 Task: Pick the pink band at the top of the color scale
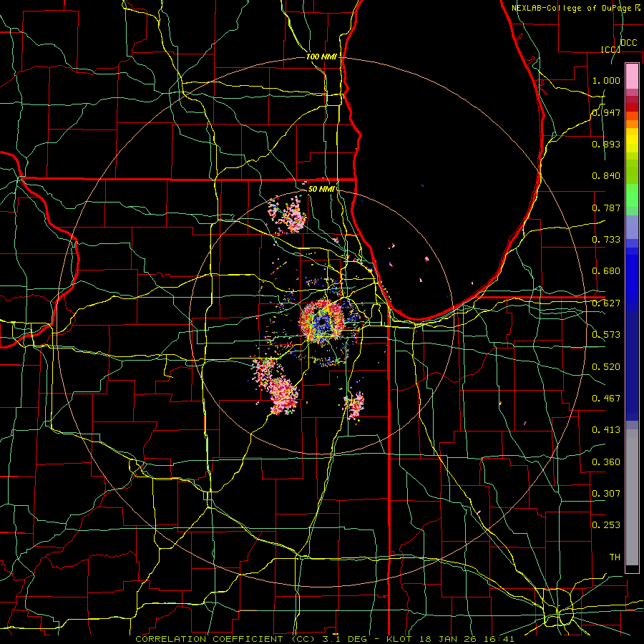pyautogui.click(x=632, y=77)
